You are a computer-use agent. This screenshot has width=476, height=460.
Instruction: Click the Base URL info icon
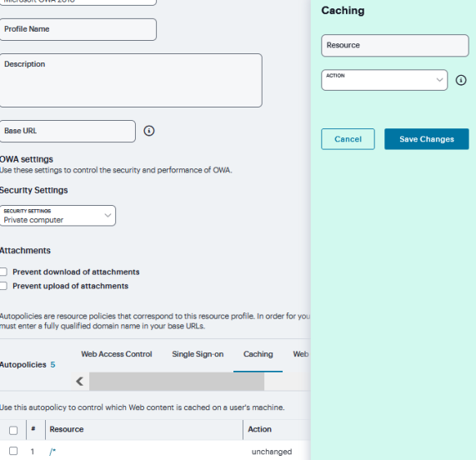(x=148, y=131)
